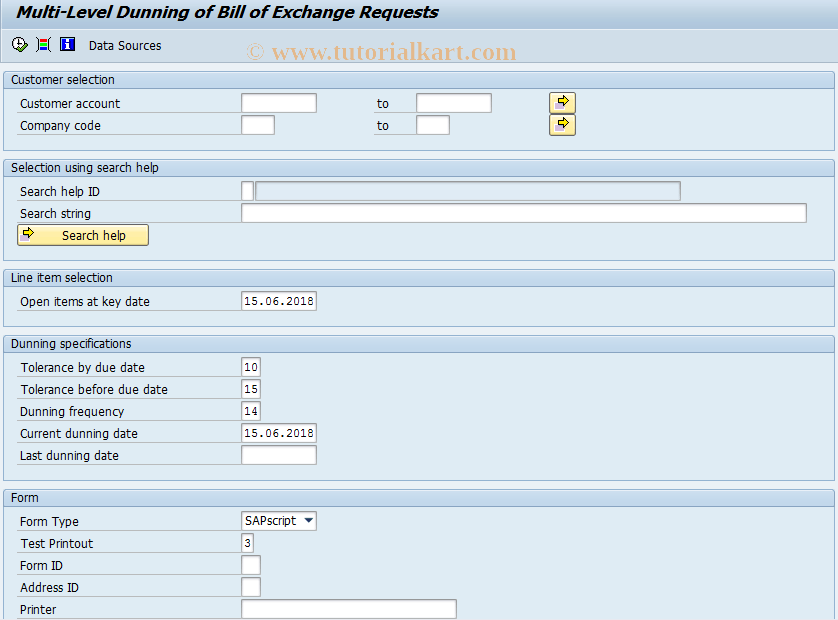Click the dynamic selections icon
Viewport: 838px width, 620px height.
coord(42,44)
